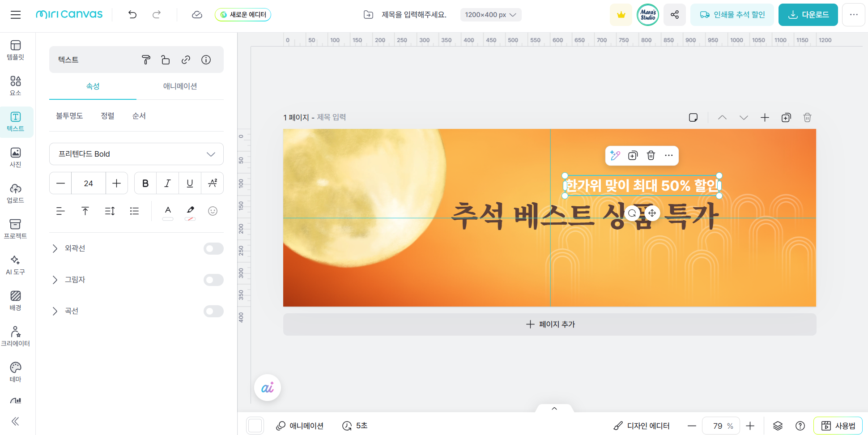Apply italic formatting to the text
868x435 pixels.
pyautogui.click(x=167, y=183)
